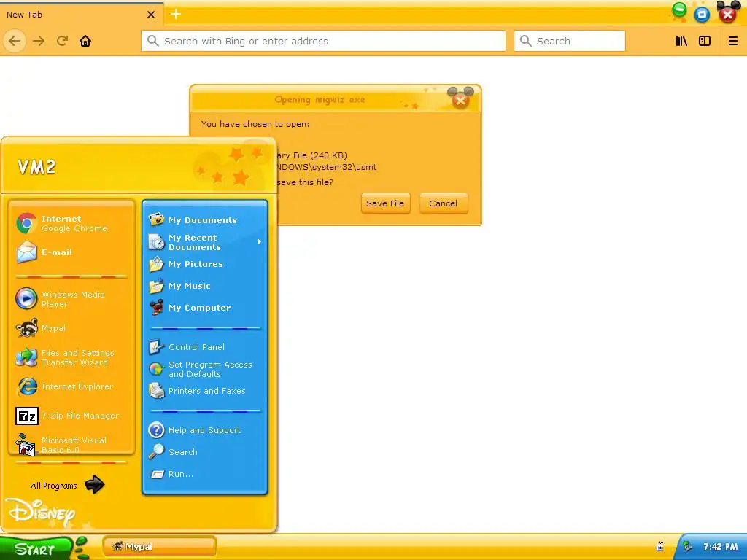Go to browser Home page
Screen dimensions: 747x560
click(x=85, y=41)
